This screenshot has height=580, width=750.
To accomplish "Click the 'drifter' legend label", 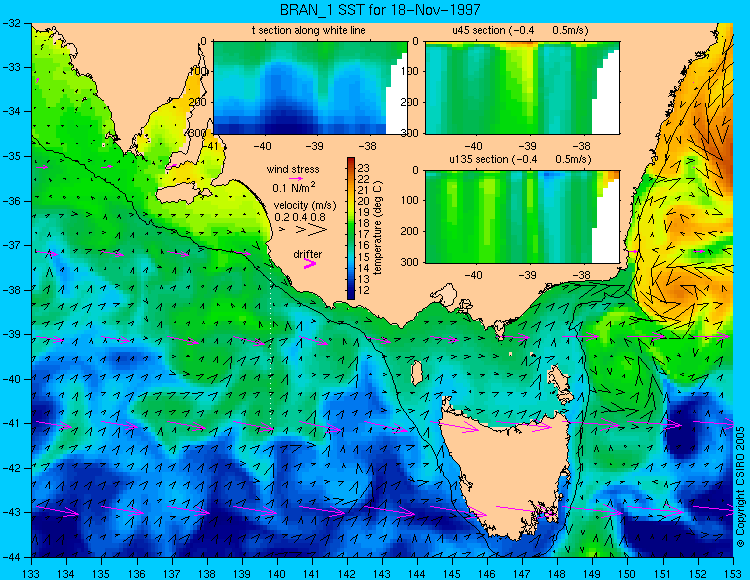I will 308,254.
